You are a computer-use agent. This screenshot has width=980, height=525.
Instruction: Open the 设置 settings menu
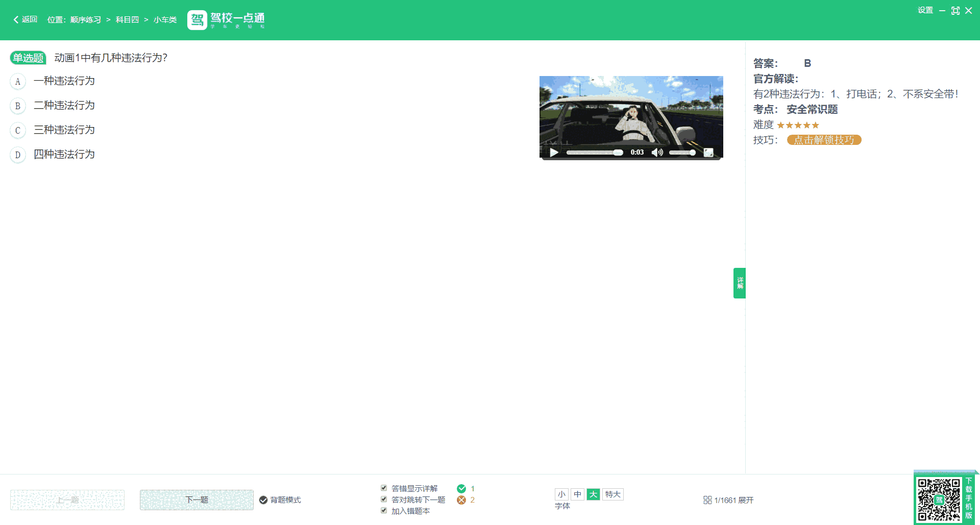(x=924, y=9)
